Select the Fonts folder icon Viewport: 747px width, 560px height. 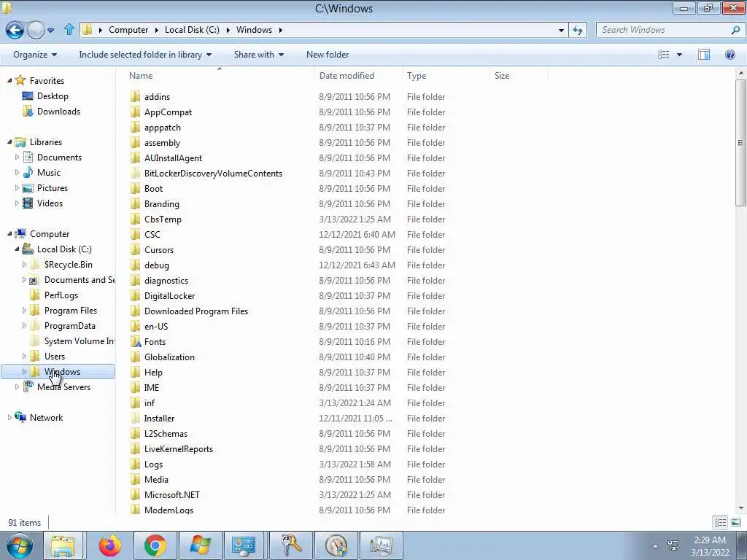[135, 341]
